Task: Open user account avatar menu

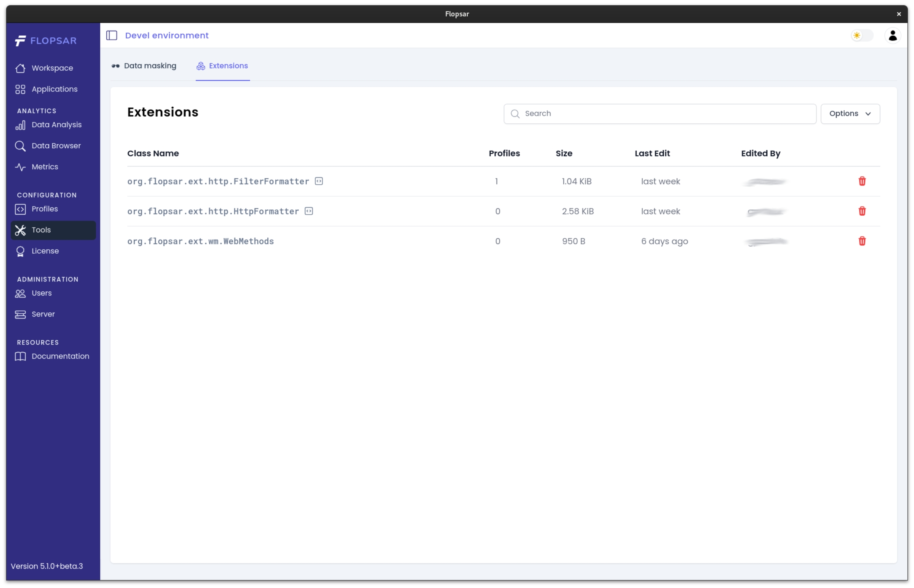Action: click(x=892, y=36)
